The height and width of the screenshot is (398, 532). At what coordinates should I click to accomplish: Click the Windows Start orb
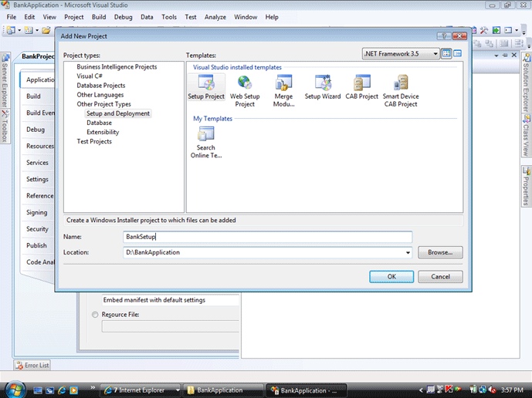(15, 390)
